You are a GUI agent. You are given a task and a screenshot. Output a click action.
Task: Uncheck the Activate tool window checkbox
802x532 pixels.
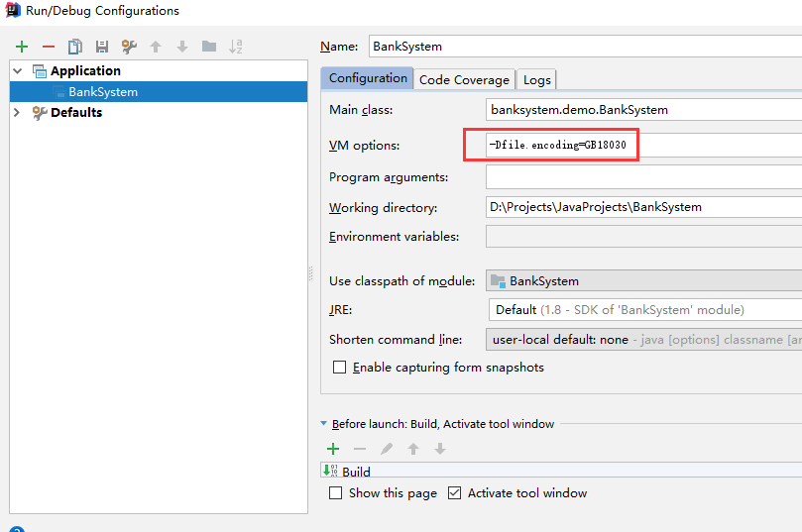pyautogui.click(x=454, y=492)
